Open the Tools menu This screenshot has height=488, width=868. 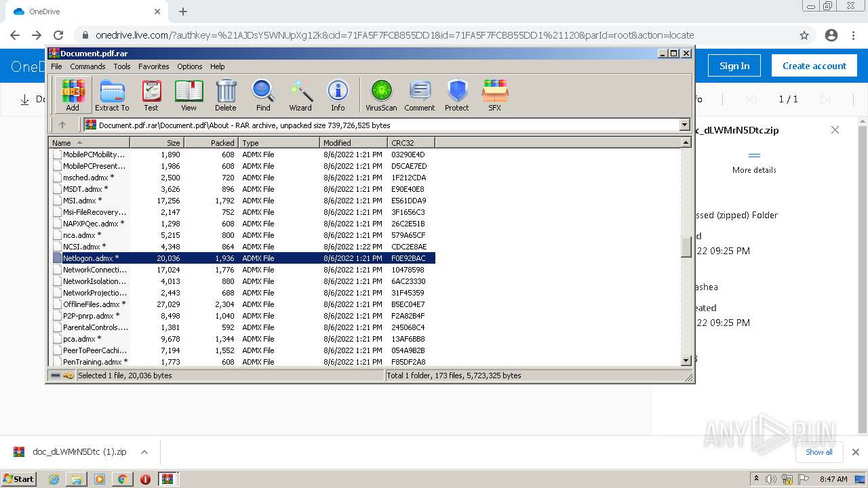click(122, 66)
